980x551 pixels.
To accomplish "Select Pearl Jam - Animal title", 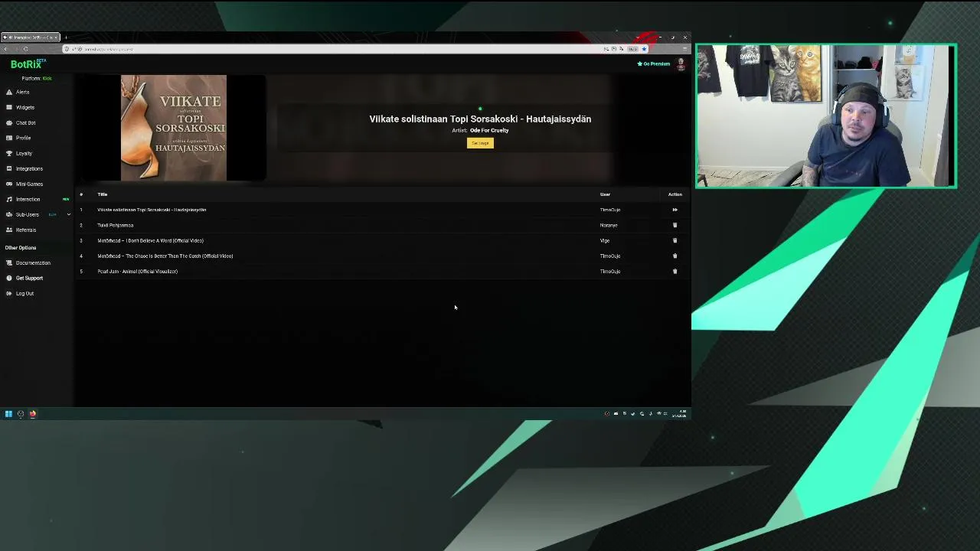I will [x=137, y=271].
